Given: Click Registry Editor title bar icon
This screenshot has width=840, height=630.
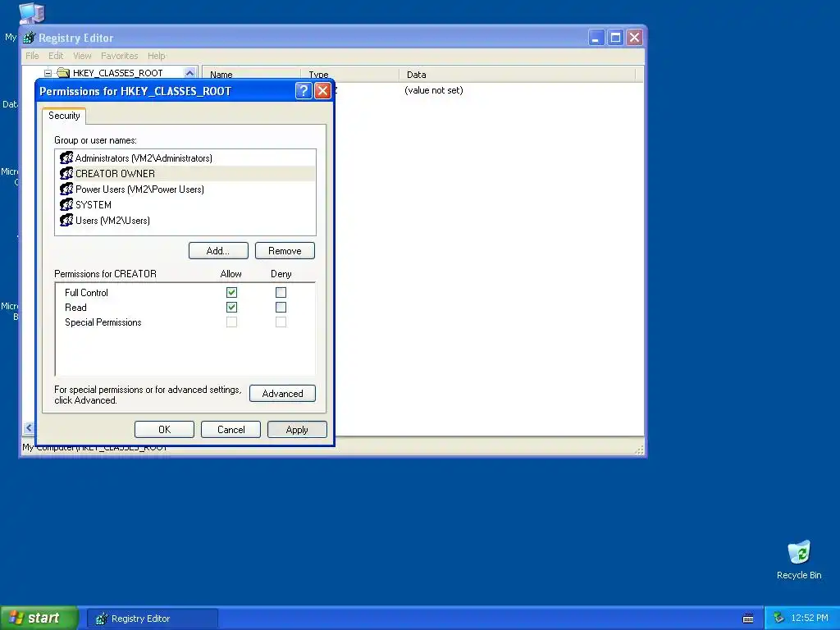Looking at the screenshot, I should coord(30,38).
